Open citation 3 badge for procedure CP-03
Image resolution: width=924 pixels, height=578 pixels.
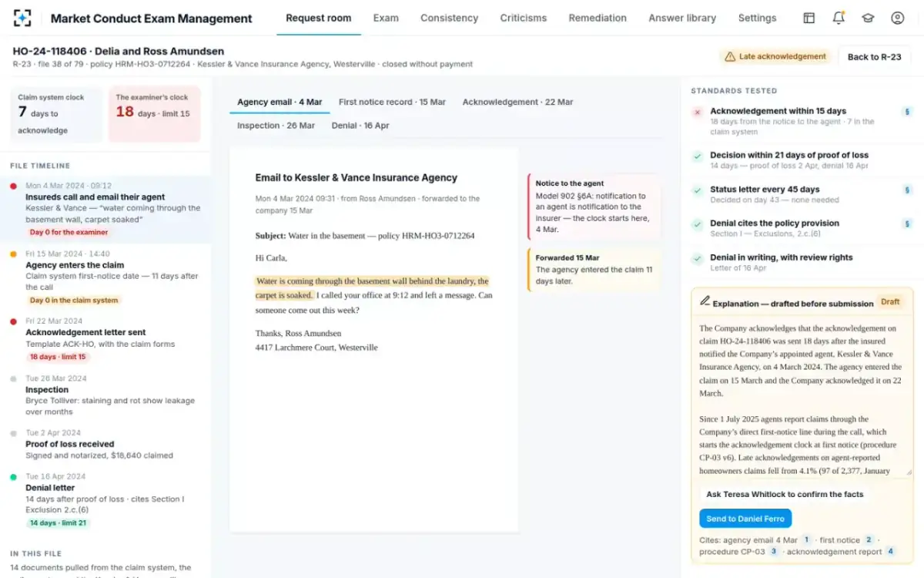(774, 552)
